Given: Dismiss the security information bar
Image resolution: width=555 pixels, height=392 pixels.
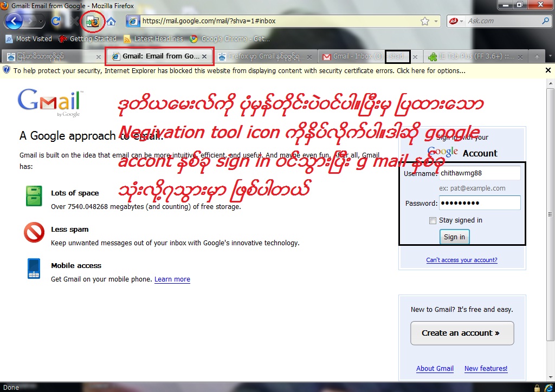Looking at the screenshot, I should 548,70.
